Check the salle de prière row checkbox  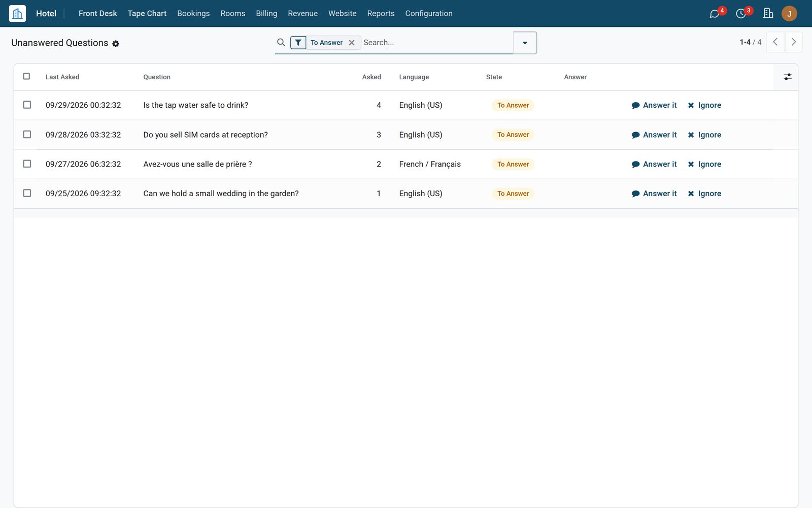point(27,164)
